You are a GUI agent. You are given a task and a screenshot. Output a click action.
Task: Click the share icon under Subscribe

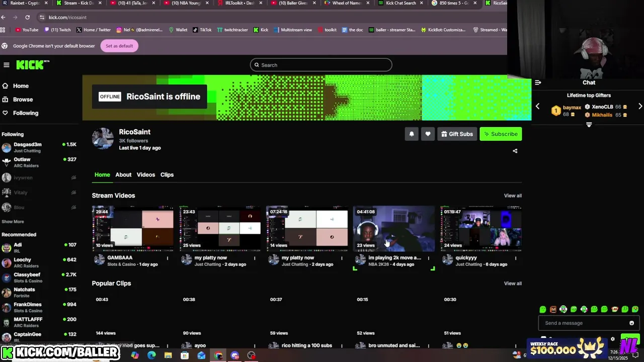[x=515, y=151]
